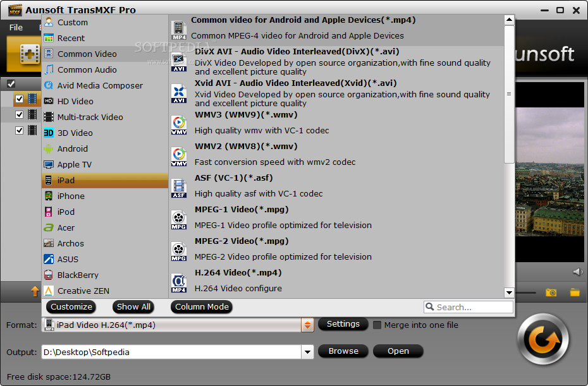This screenshot has width=588, height=386.
Task: Click the speaker volume icon
Action: [578, 272]
